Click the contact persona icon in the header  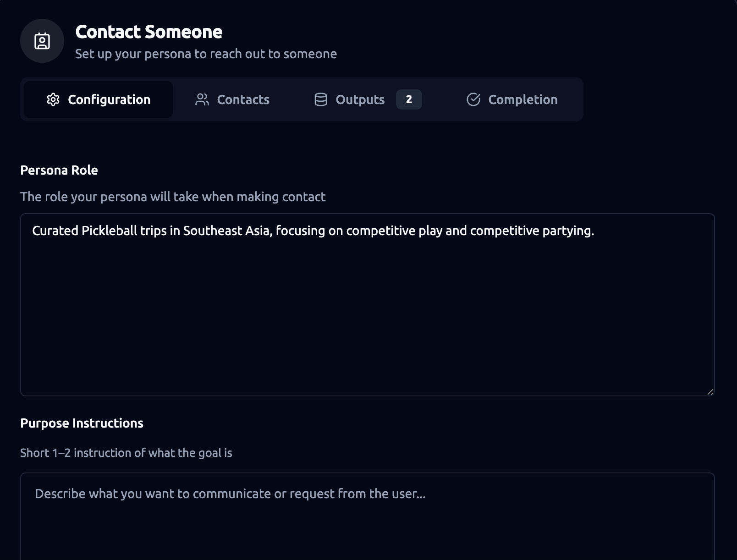[42, 41]
